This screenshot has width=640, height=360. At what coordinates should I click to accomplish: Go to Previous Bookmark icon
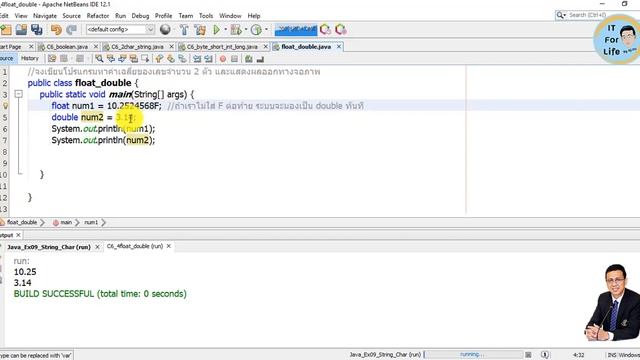[x=159, y=59]
